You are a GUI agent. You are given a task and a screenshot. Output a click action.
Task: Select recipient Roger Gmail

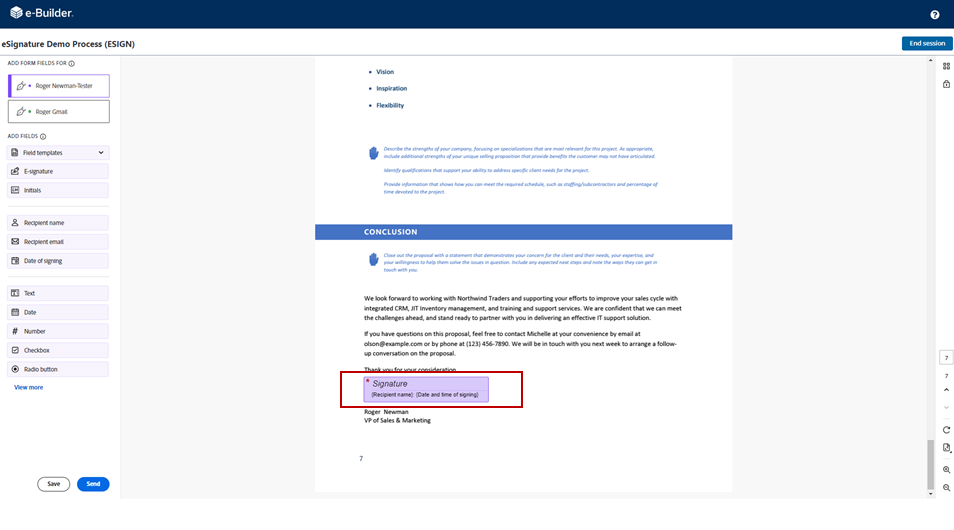tap(59, 111)
